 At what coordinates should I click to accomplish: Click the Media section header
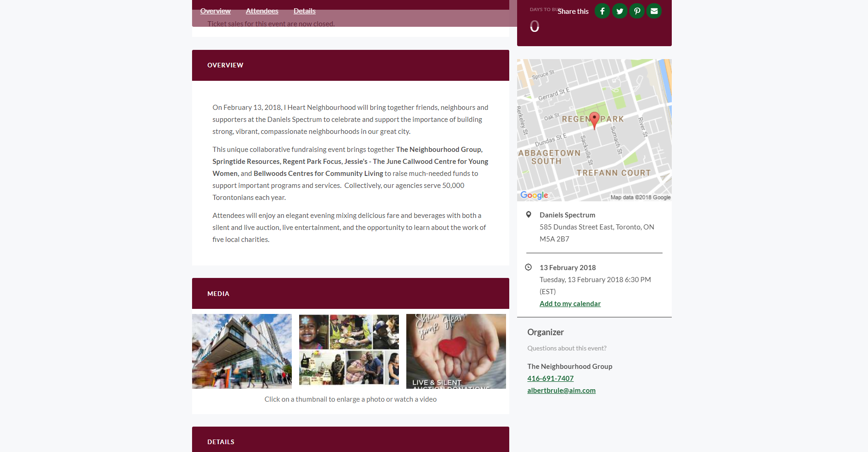[x=350, y=294]
